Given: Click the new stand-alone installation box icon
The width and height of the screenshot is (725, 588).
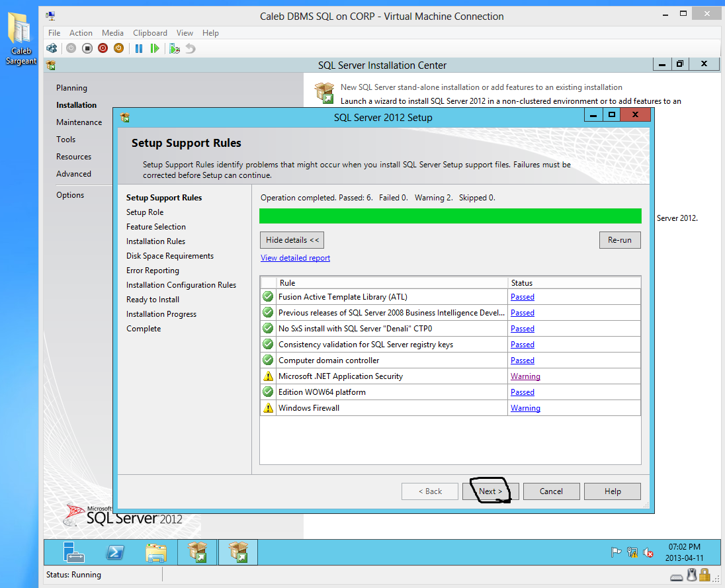Looking at the screenshot, I should point(324,93).
